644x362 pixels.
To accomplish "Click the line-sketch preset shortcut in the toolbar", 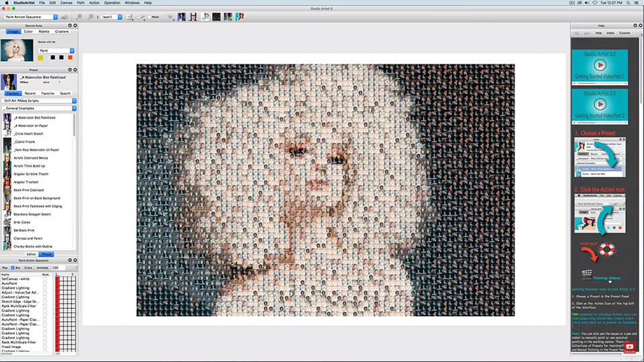I will [x=205, y=17].
